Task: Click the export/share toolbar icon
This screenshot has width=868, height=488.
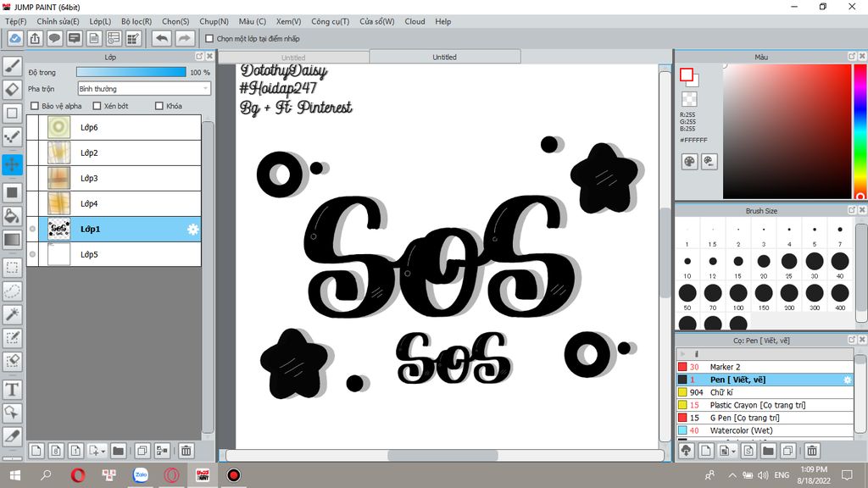Action: coord(35,39)
